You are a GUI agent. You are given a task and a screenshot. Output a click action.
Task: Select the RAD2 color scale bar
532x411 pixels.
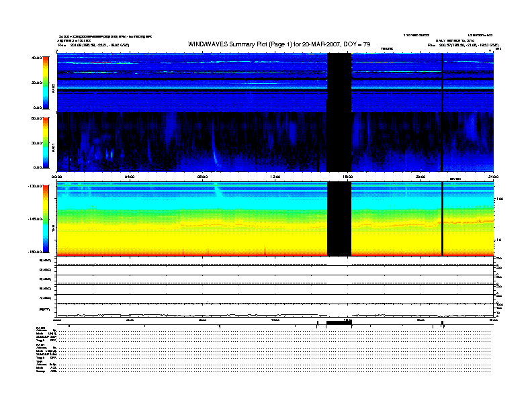46,83
